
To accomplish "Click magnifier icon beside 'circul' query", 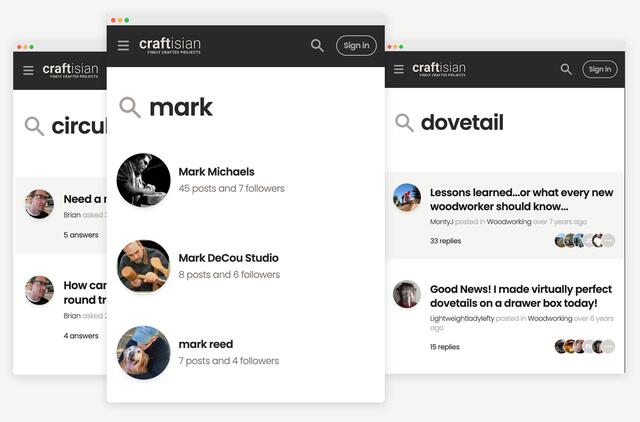I will 34,126.
